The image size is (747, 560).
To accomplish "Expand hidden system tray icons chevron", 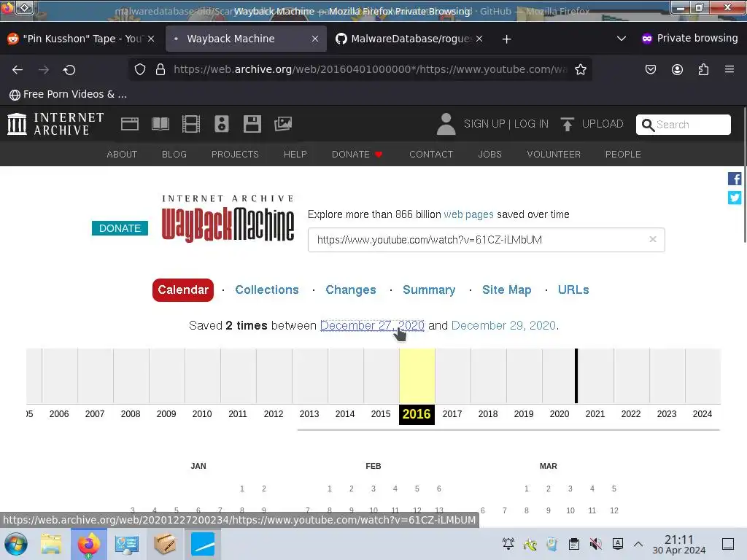I will coord(638,544).
